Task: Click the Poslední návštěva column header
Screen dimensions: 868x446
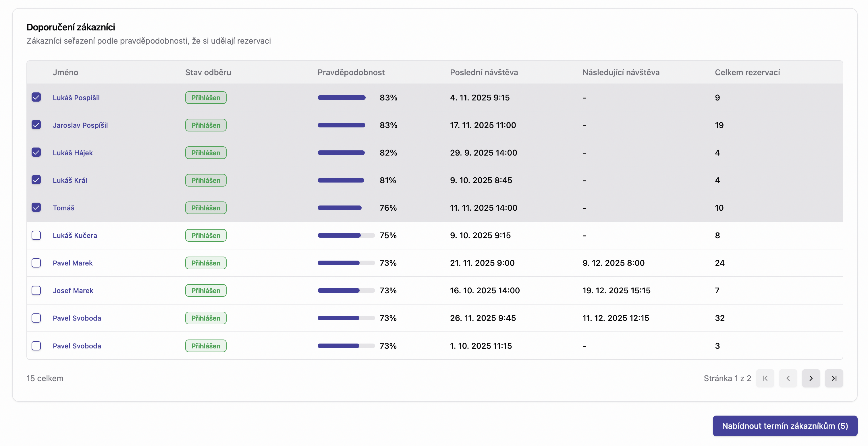Action: click(x=483, y=72)
